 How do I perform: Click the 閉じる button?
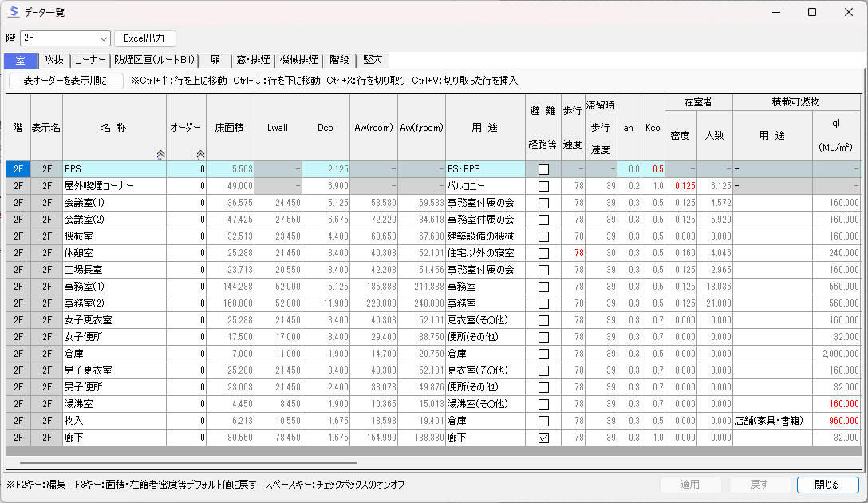(827, 484)
